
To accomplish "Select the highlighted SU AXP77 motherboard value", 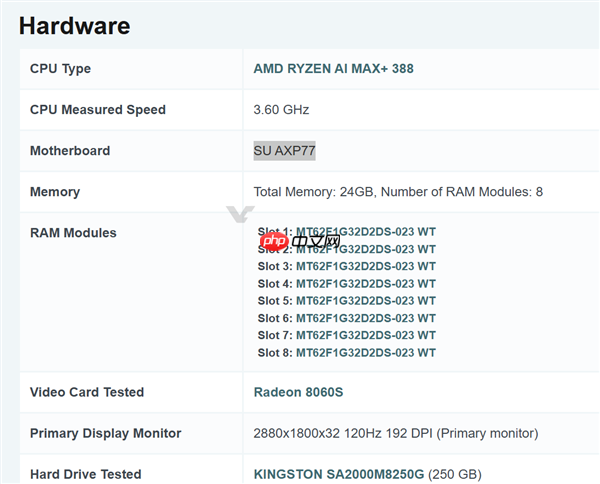I will pos(284,151).
